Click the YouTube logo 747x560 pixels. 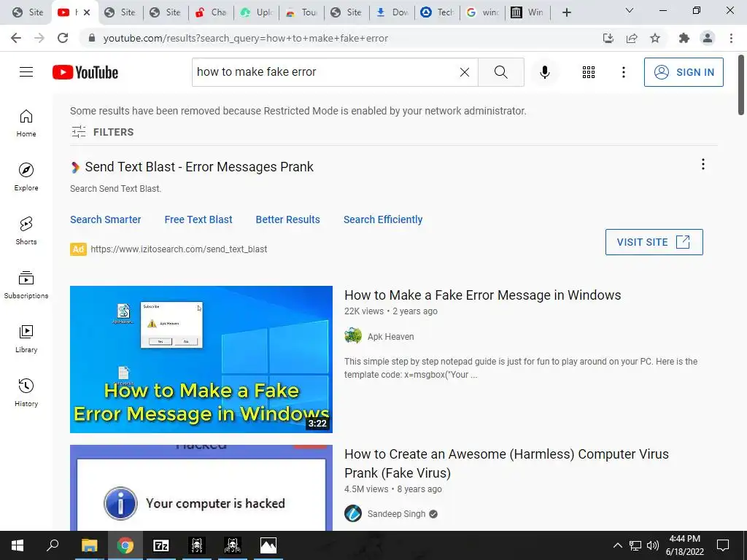point(85,72)
